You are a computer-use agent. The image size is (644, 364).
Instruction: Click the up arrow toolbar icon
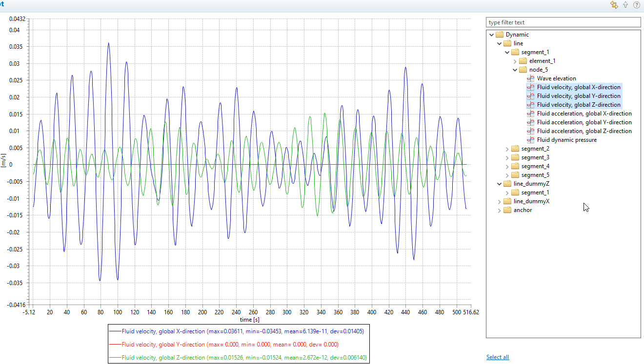pos(625,5)
